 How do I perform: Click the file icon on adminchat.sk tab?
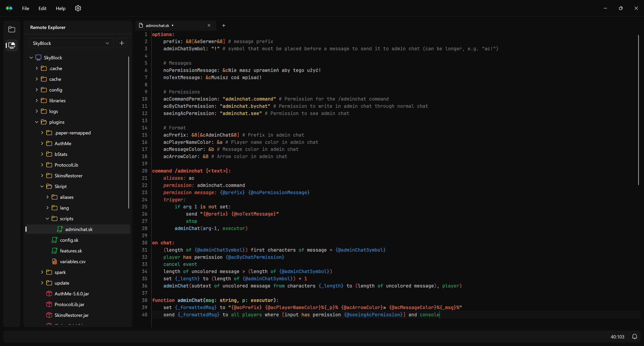pos(141,25)
